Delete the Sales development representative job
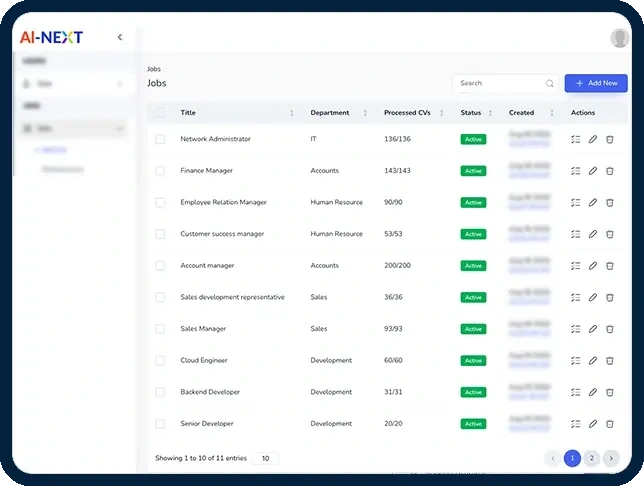644x486 pixels. (610, 297)
